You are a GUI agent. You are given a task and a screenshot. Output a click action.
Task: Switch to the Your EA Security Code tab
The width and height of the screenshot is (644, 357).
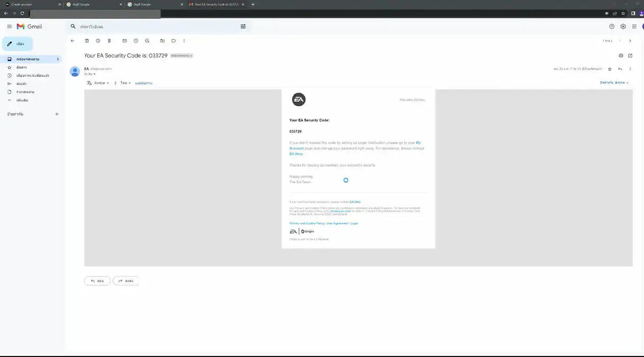(216, 4)
